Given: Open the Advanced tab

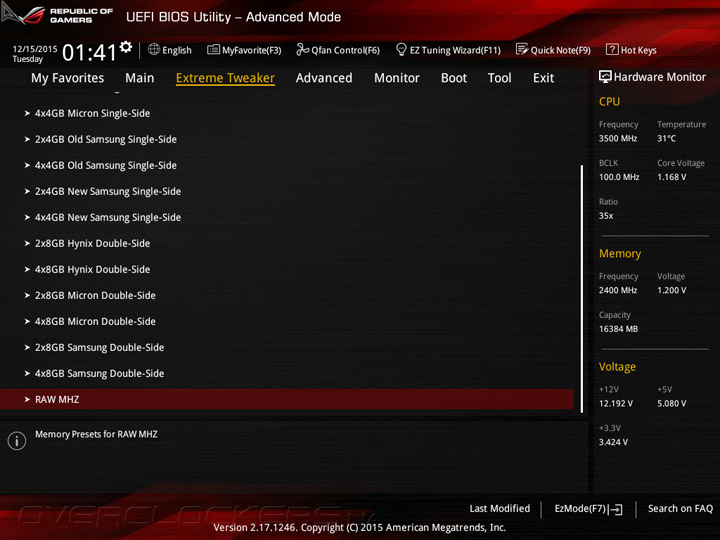Looking at the screenshot, I should click(324, 78).
